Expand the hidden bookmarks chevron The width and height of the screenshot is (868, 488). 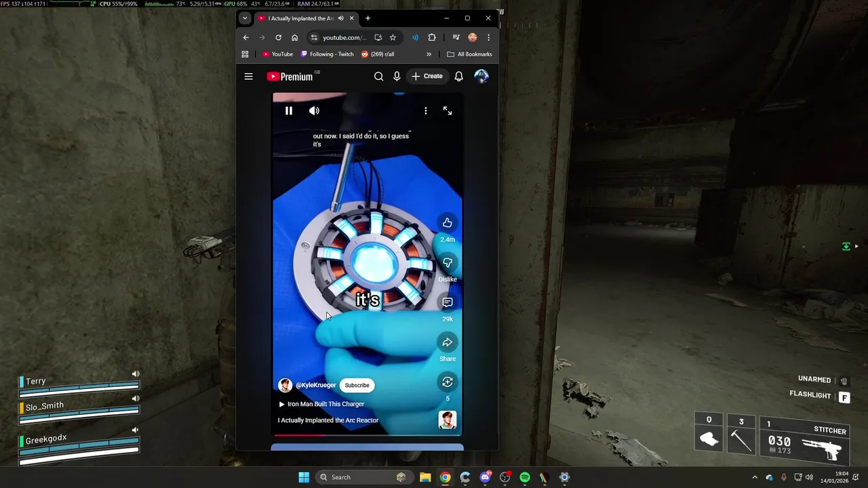click(429, 54)
